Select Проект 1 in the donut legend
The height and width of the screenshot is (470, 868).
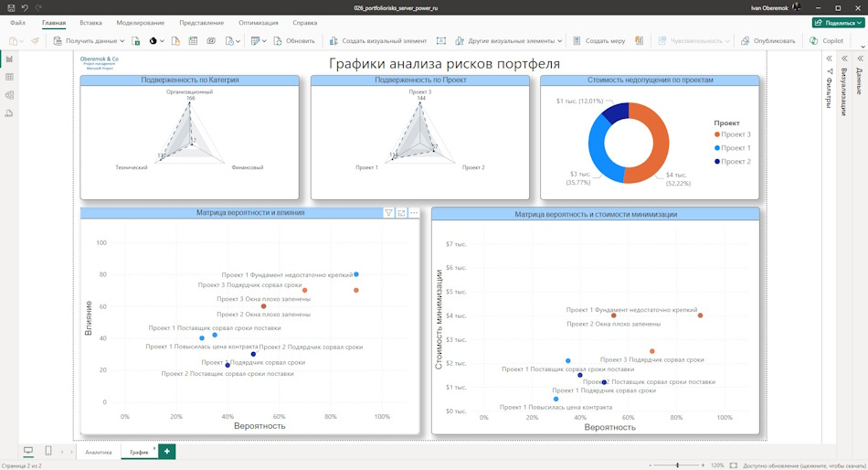(x=733, y=148)
